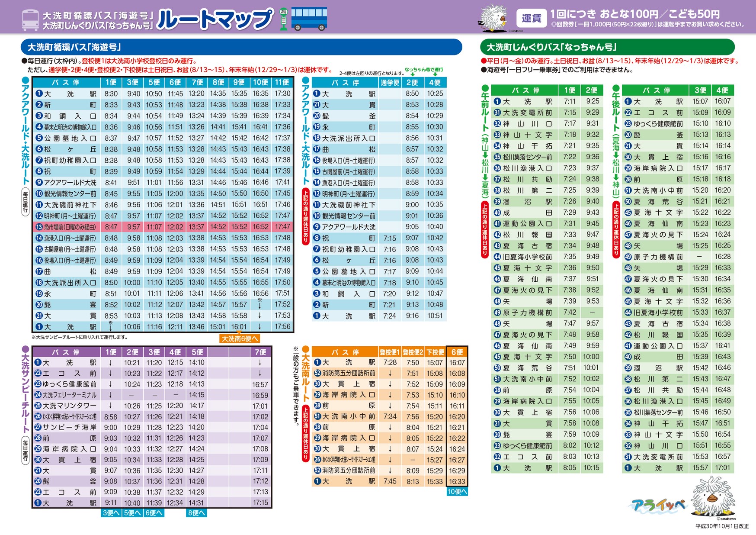The image size is (756, 535).
Task: Click the 平成30年10月1日改正 revision date
Action: coord(722,526)
